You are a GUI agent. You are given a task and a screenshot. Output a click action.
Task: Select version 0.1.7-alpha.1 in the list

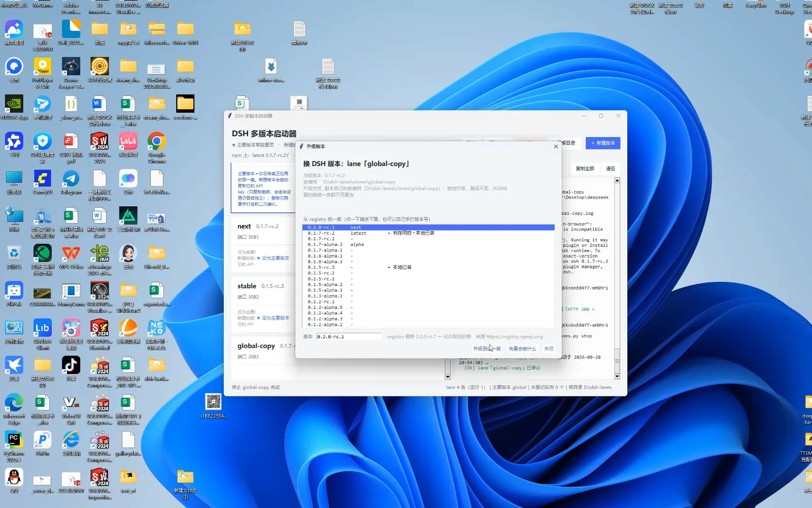(428, 250)
